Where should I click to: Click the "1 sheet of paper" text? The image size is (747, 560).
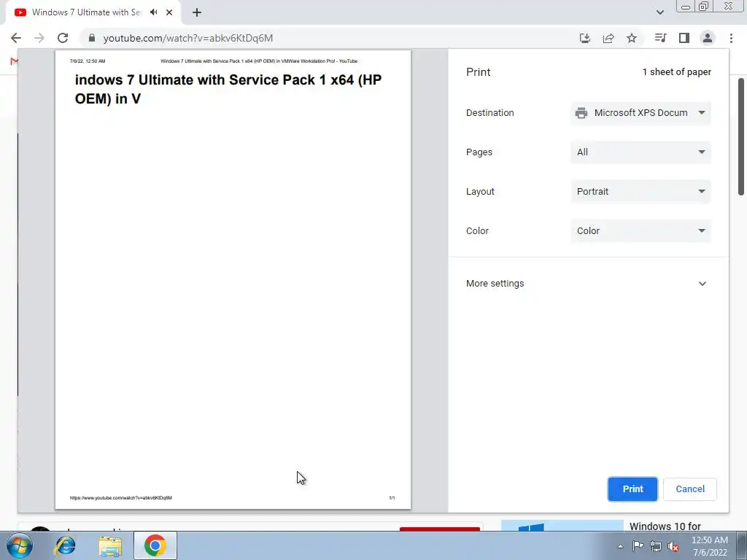(676, 72)
